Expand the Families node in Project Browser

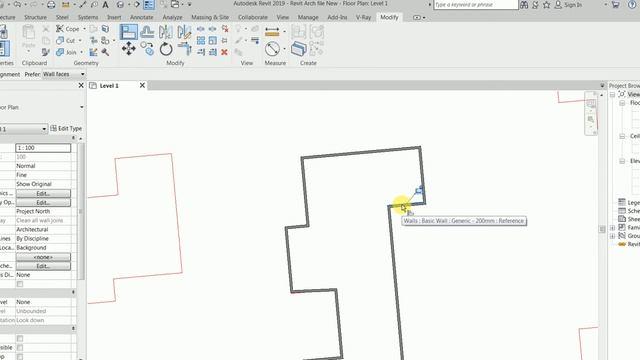[613, 227]
